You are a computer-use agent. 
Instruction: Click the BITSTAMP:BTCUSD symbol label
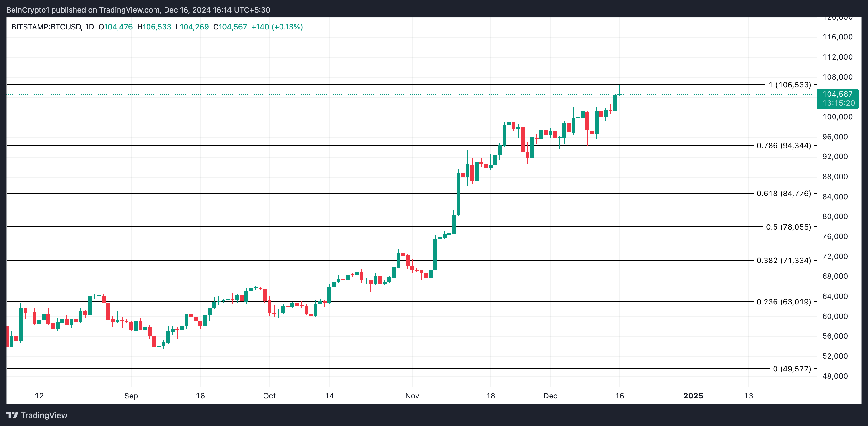[46, 27]
